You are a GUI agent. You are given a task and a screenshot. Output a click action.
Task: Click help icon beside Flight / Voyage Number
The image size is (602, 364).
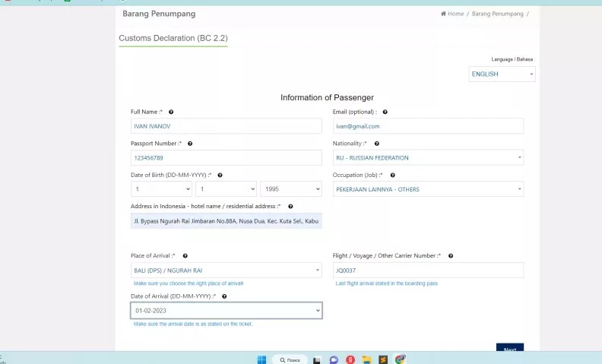coord(451,256)
